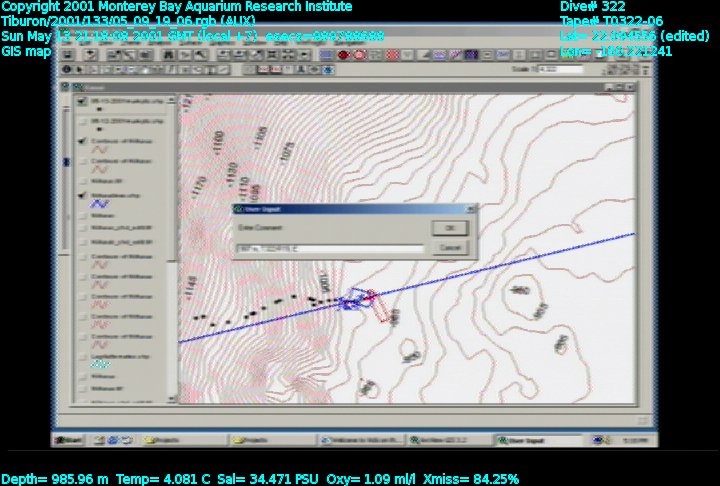Image resolution: width=720 pixels, height=486 pixels.
Task: Click the system tray icon beside the clock
Action: [x=600, y=439]
